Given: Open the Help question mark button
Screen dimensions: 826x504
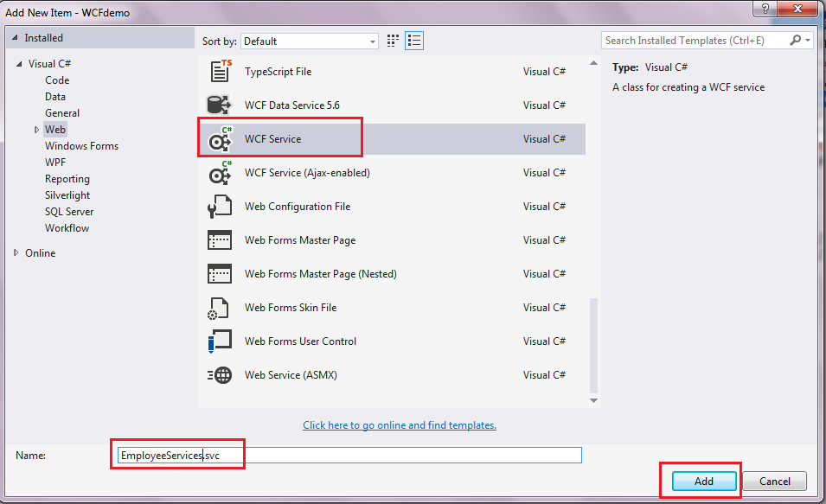Looking at the screenshot, I should click(x=765, y=9).
